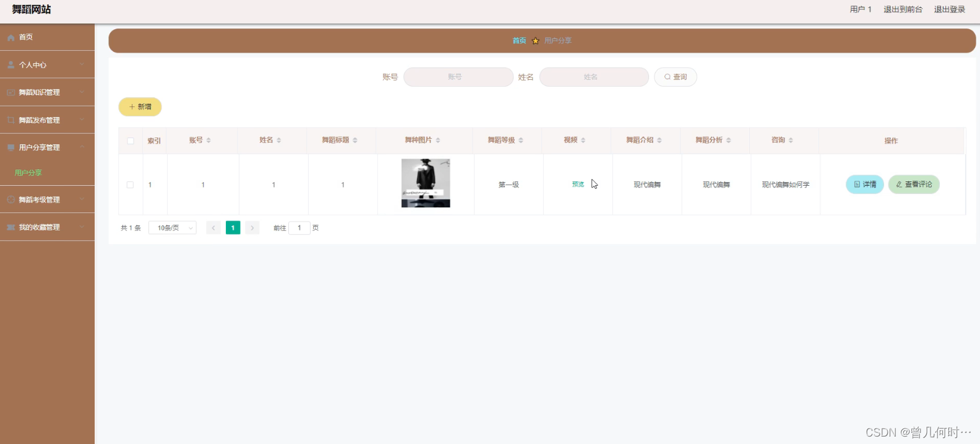Viewport: 980px width, 444px height.
Task: Toggle the select-all checkbox in table header
Action: point(131,141)
